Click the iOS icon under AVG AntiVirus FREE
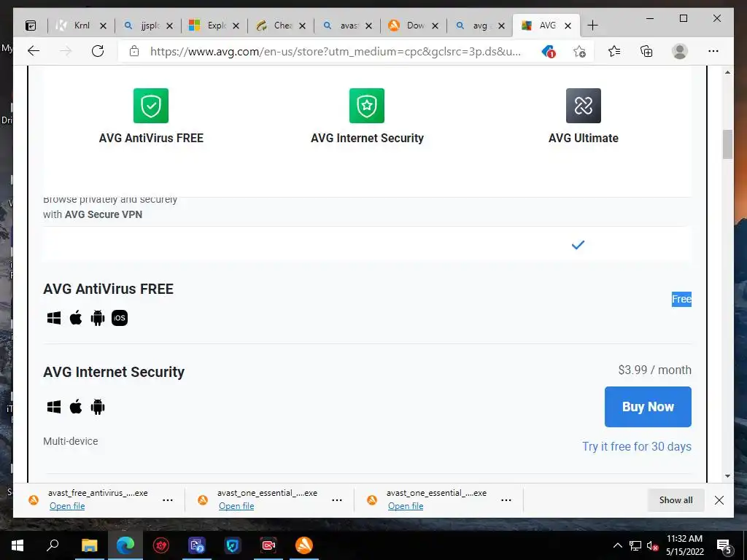Image resolution: width=747 pixels, height=560 pixels. coord(120,318)
